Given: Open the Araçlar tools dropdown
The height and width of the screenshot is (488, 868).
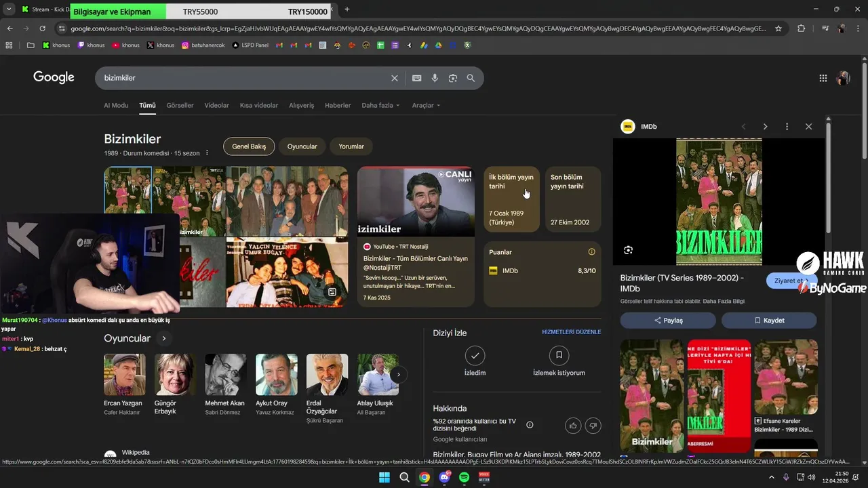Looking at the screenshot, I should tap(426, 106).
